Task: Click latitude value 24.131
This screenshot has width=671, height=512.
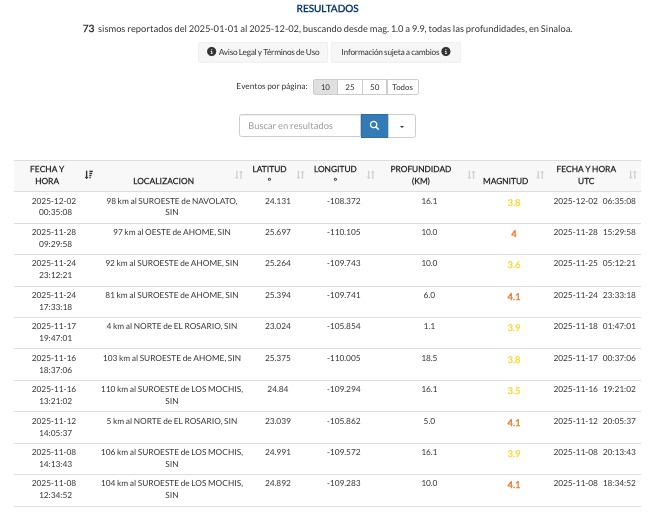Action: click(278, 201)
